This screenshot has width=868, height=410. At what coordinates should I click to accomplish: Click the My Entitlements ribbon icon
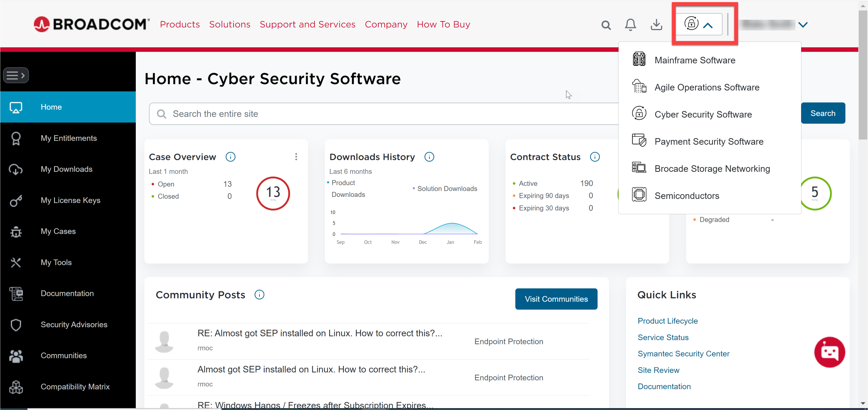(16, 138)
